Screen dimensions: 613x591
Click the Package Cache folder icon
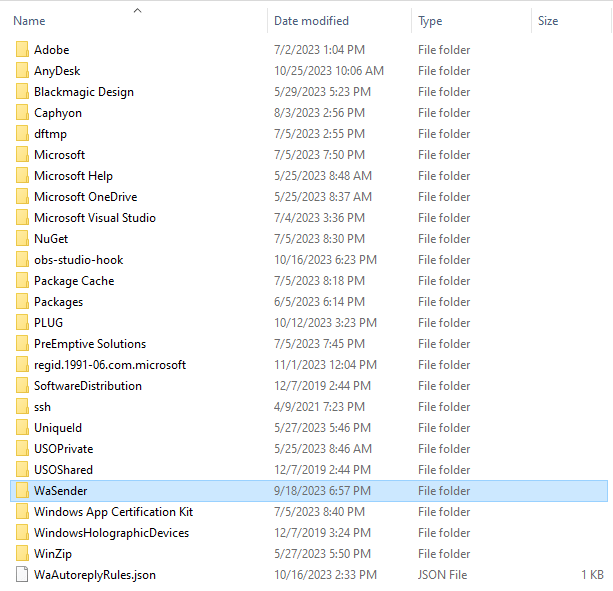22,281
